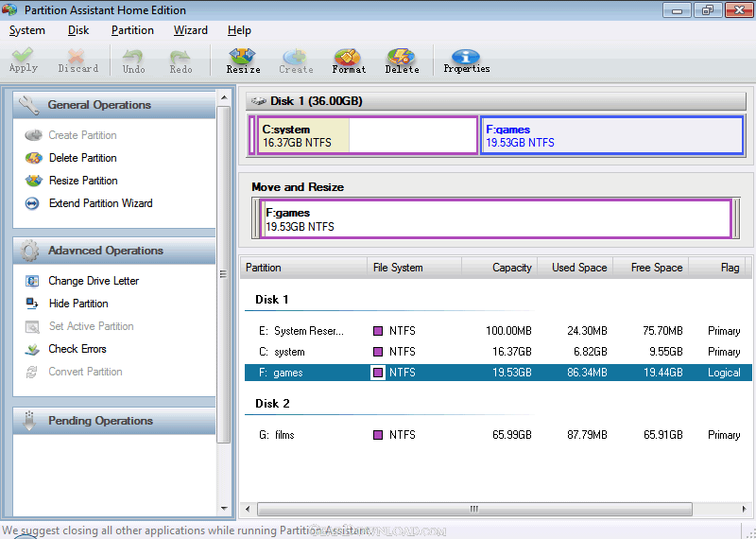Open the System menu
This screenshot has height=539, width=756.
[x=27, y=30]
